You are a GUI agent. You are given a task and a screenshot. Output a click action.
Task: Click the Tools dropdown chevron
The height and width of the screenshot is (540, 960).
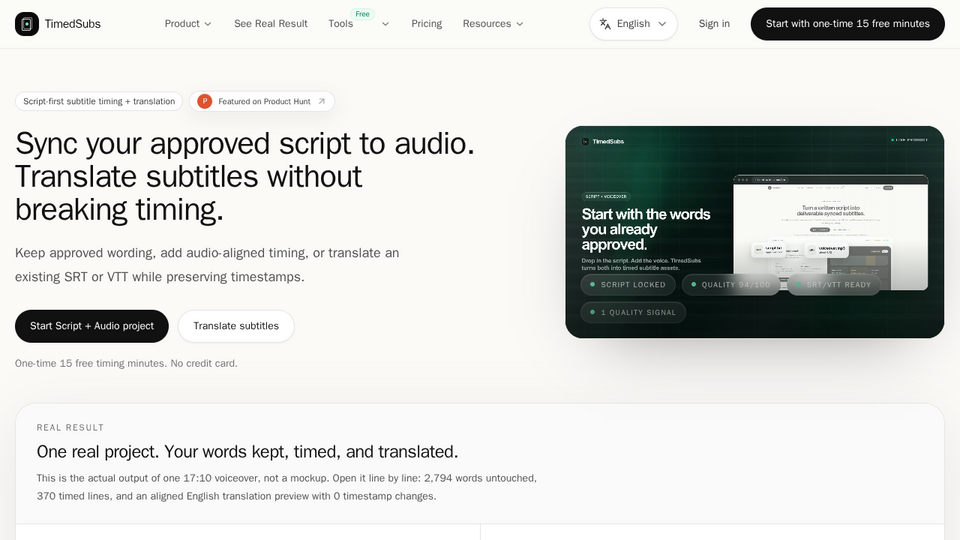click(x=385, y=24)
